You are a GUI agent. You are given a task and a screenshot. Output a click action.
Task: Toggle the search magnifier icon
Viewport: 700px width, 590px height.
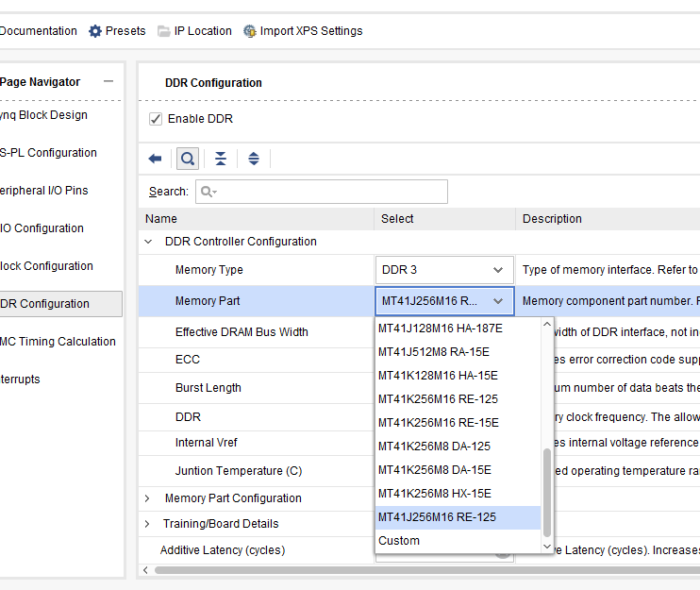point(188,159)
